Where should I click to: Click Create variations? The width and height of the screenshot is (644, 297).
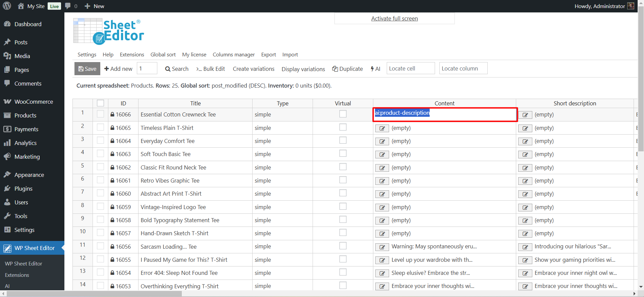(x=254, y=68)
